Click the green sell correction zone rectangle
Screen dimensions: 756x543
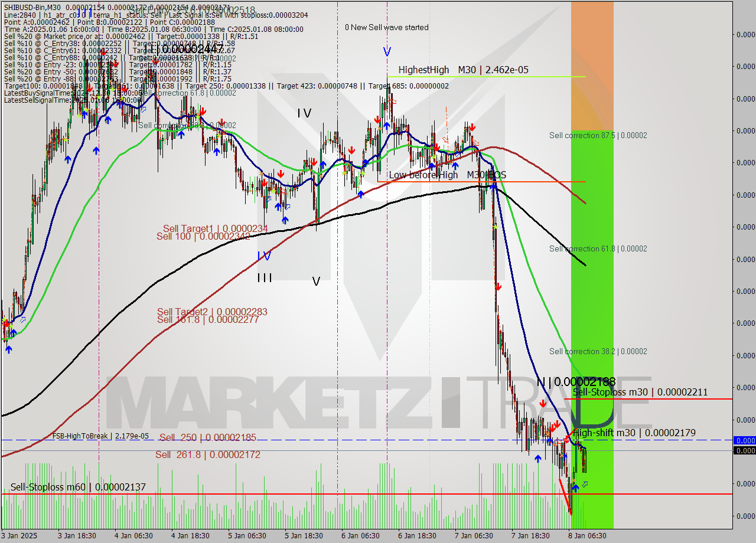point(592,329)
